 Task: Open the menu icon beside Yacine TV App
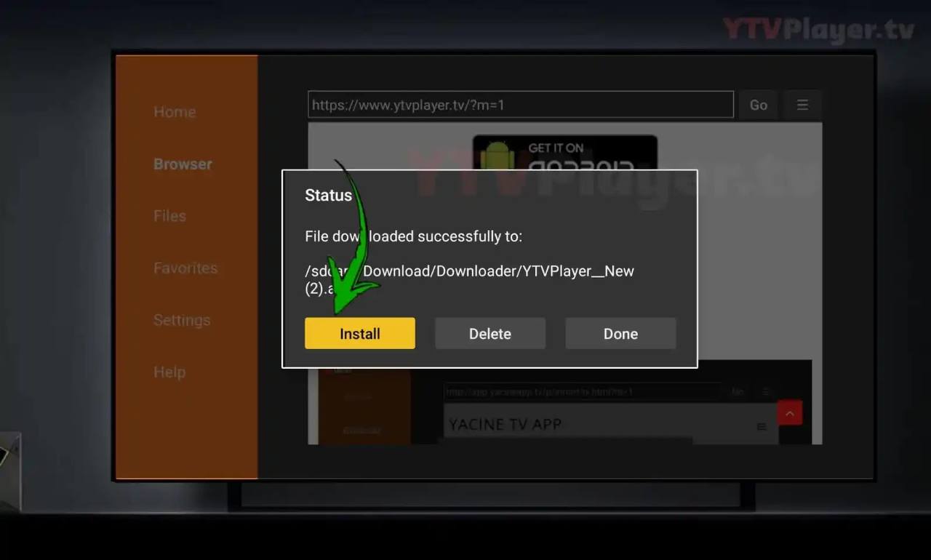761,426
